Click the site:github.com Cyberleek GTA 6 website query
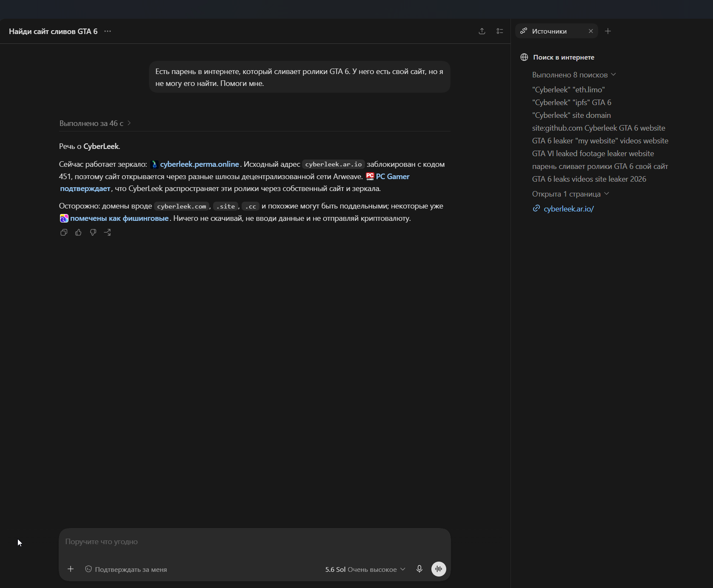Image resolution: width=713 pixels, height=588 pixels. coord(599,128)
